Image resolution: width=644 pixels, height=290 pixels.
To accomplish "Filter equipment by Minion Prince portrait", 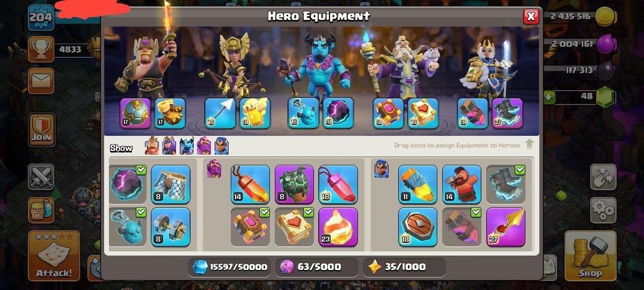I will [x=187, y=146].
